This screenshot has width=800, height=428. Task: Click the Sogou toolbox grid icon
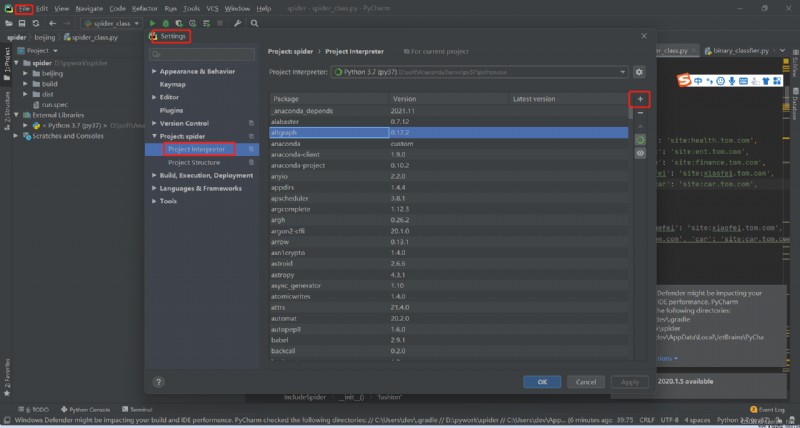point(777,81)
